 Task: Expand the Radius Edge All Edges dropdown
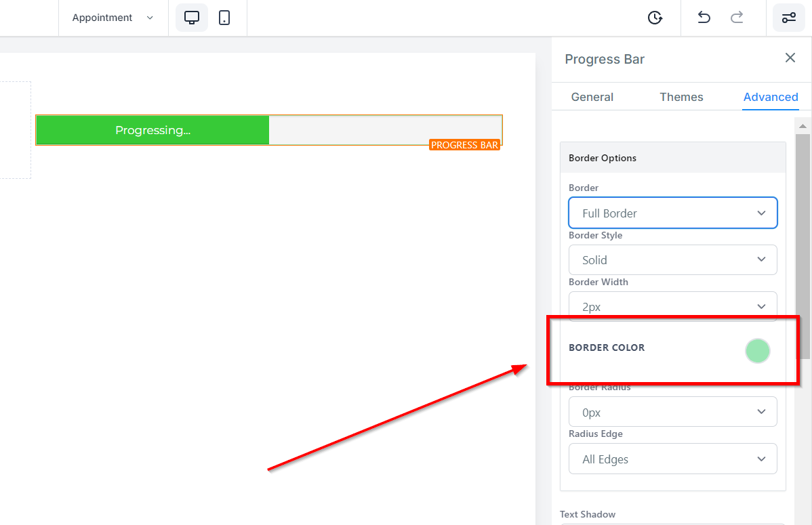point(672,459)
